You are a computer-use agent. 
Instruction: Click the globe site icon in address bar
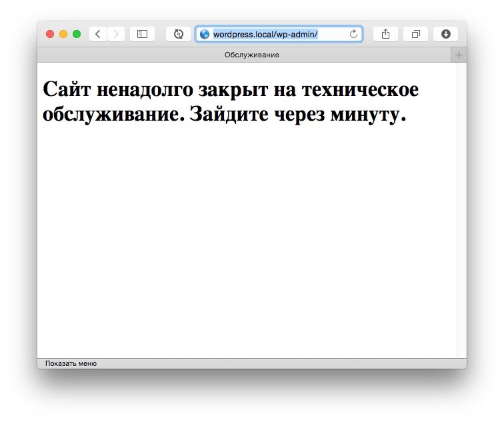tap(205, 34)
